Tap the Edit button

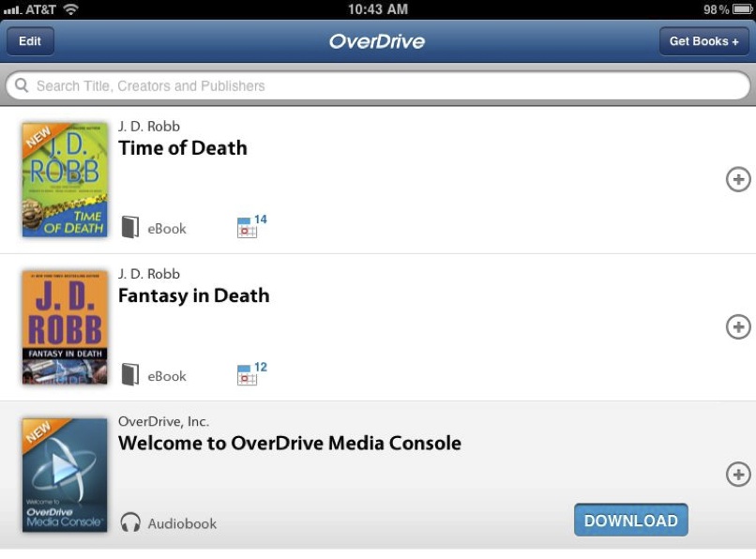30,41
